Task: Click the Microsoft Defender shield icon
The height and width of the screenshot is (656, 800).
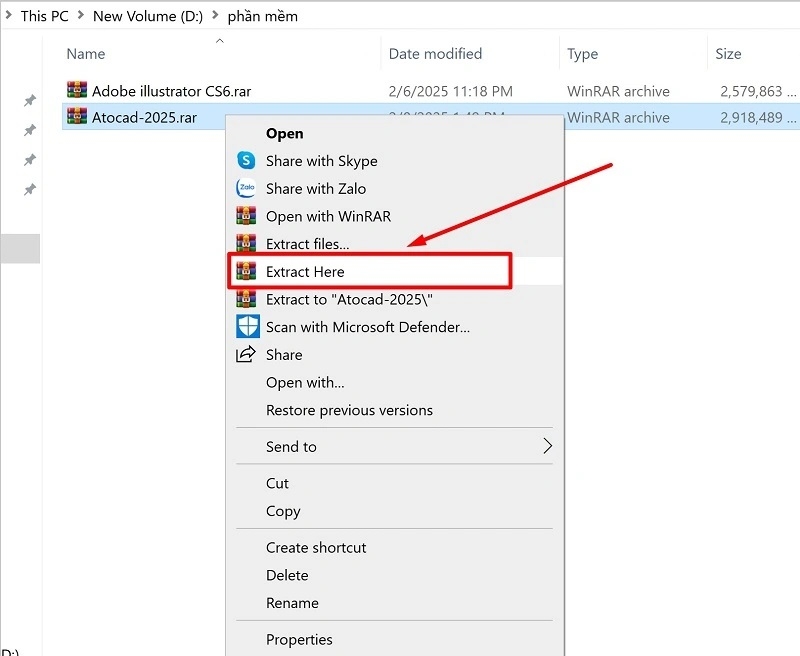Action: pyautogui.click(x=247, y=326)
